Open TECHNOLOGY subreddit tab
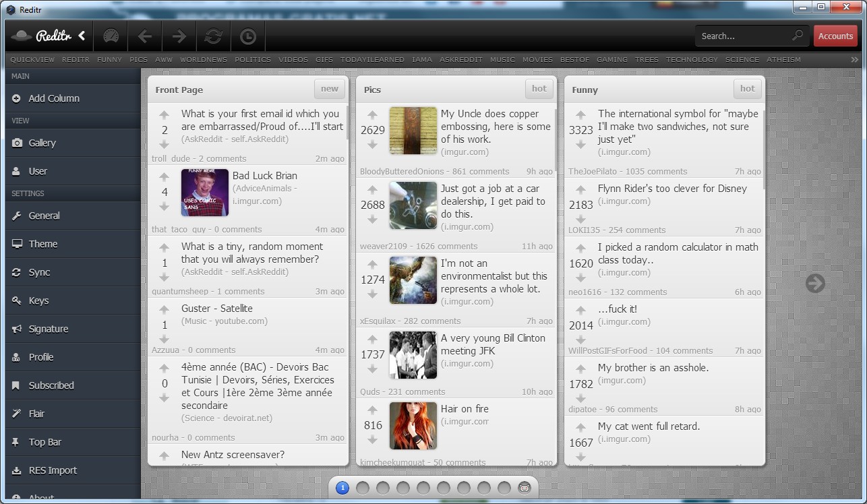This screenshot has height=504, width=867. coord(692,59)
